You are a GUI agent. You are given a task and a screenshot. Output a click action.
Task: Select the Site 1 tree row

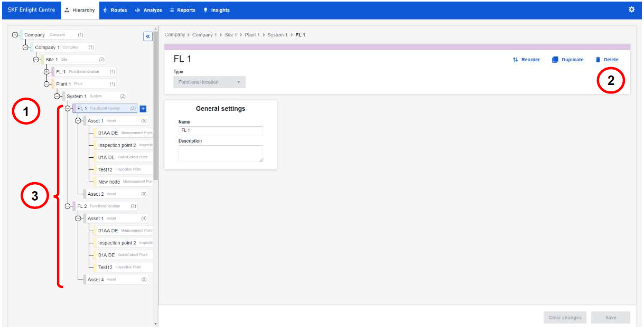[73, 60]
